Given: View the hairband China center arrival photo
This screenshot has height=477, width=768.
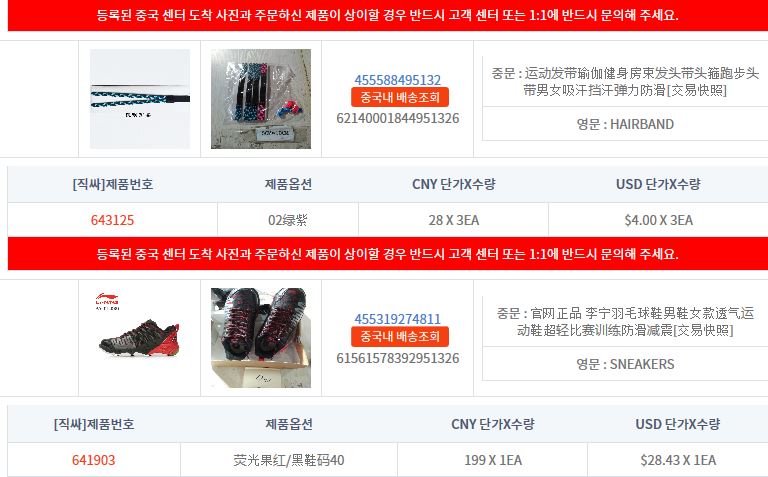Looking at the screenshot, I should [261, 99].
